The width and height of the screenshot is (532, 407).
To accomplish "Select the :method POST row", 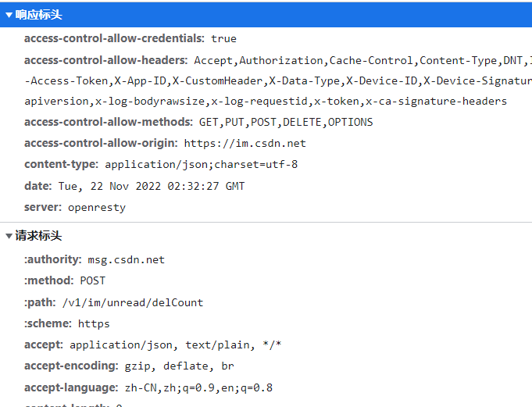I will pos(65,280).
